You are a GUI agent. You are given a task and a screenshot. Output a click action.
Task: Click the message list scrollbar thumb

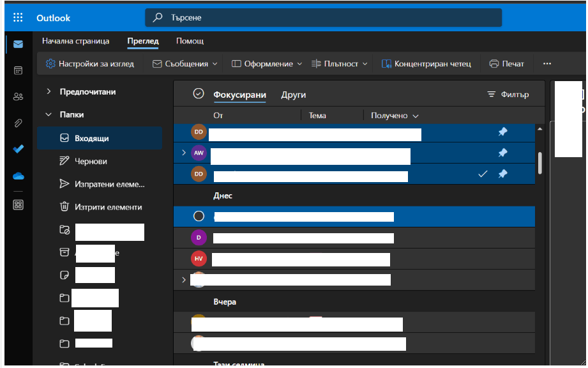[x=540, y=163]
